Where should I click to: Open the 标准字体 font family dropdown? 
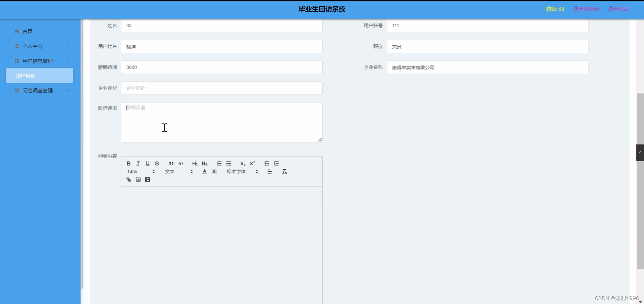pos(239,172)
